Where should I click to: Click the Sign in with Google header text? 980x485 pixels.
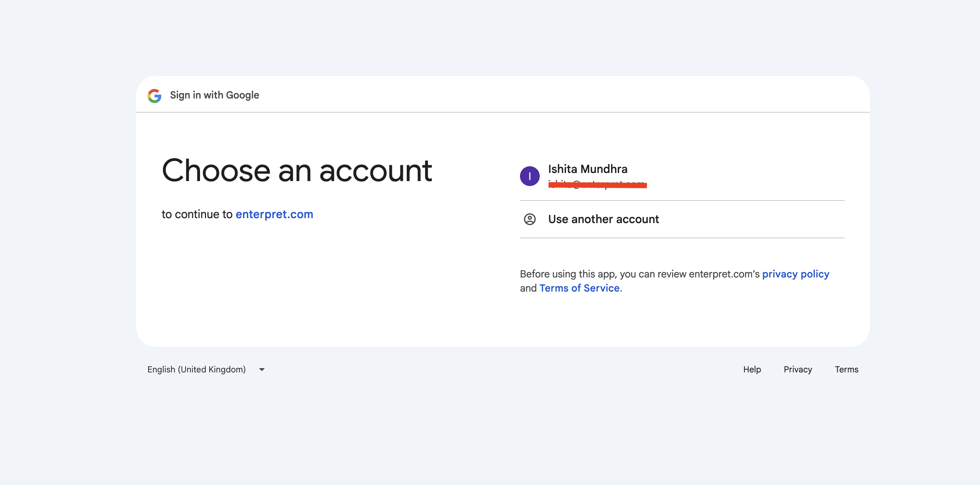214,95
